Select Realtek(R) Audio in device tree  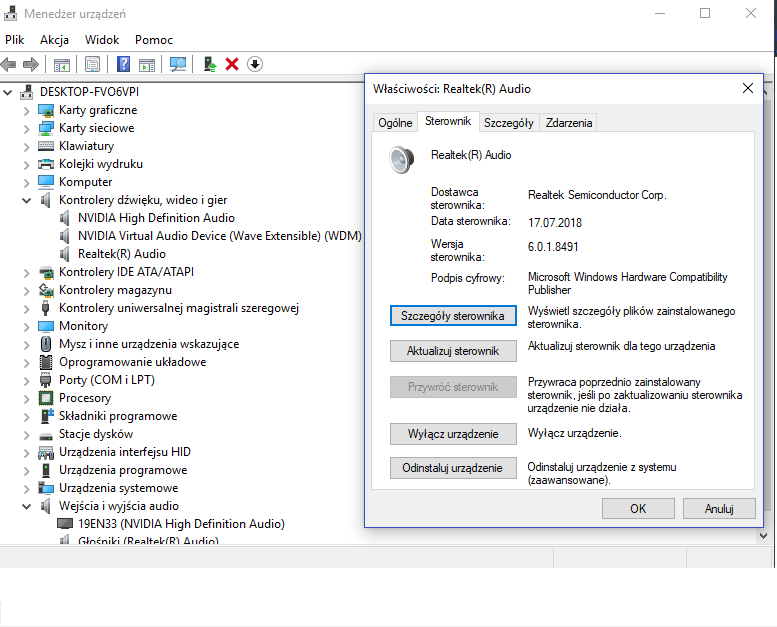click(122, 254)
